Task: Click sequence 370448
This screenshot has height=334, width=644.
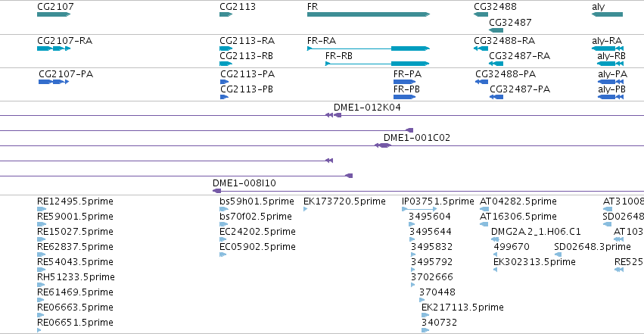Action: point(422,301)
